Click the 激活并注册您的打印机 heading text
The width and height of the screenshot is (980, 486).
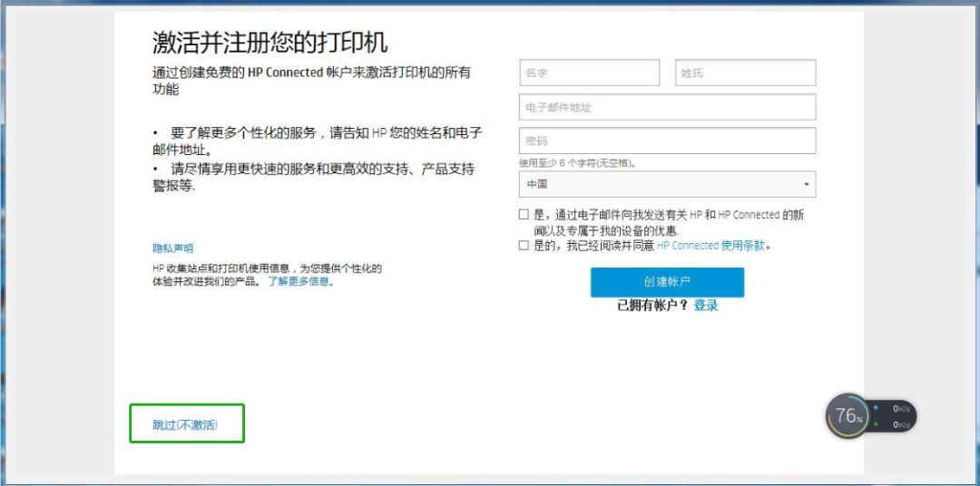tap(270, 43)
